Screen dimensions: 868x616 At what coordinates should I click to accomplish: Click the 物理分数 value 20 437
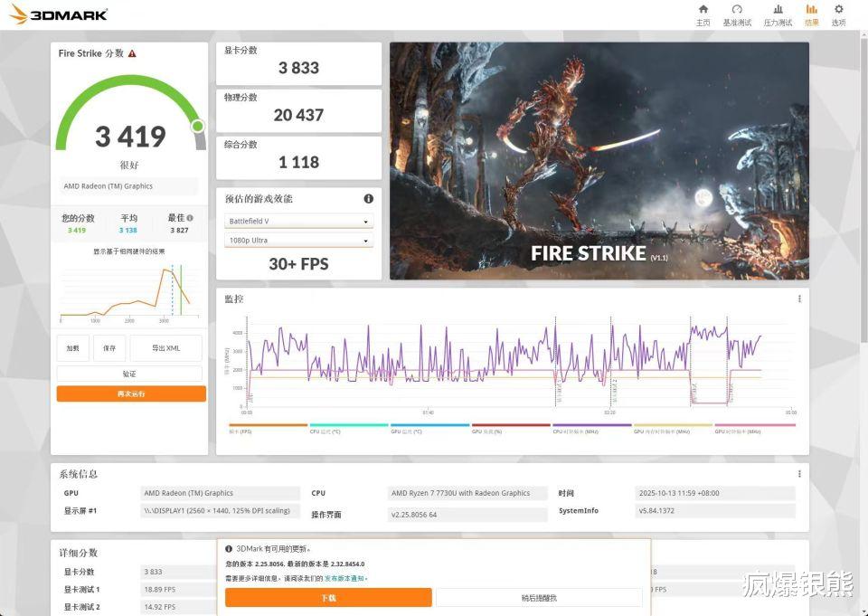299,115
